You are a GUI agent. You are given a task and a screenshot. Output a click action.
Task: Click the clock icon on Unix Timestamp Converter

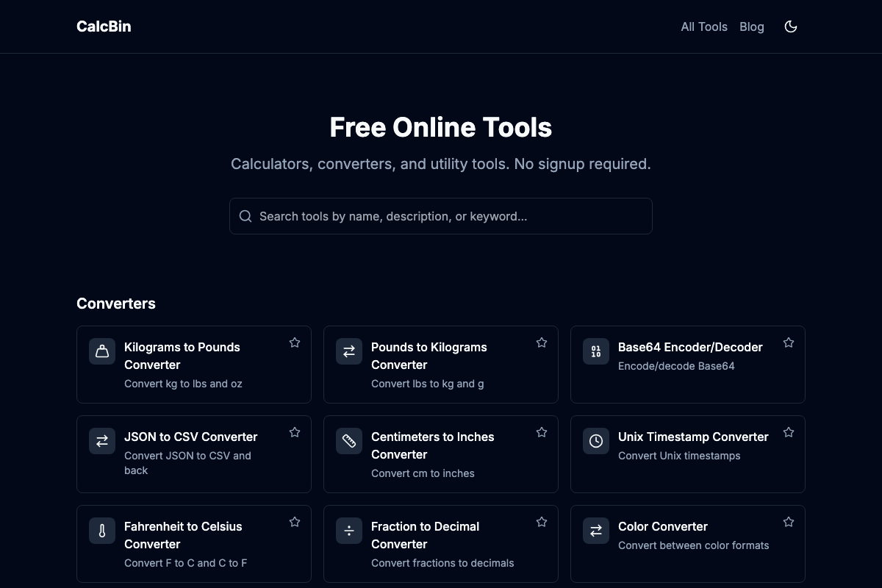(595, 441)
